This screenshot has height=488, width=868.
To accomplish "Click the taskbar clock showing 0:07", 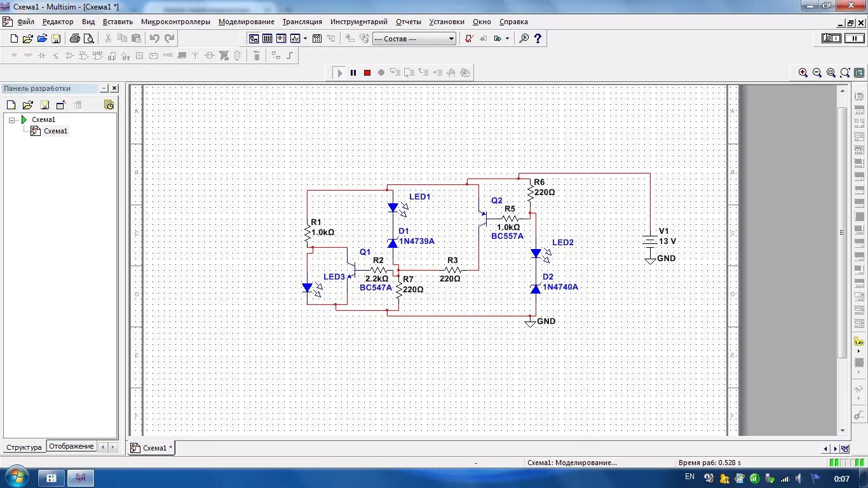I will [842, 478].
